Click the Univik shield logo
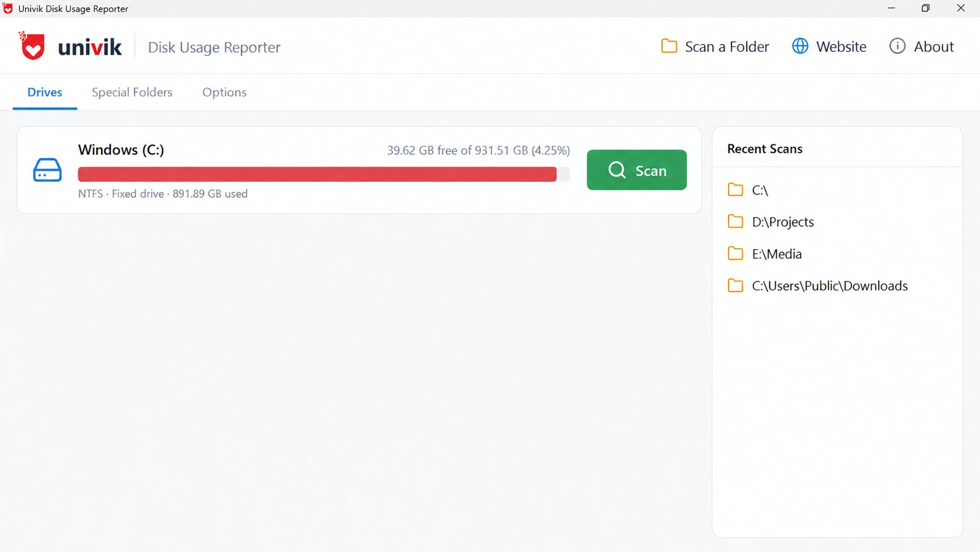980x552 pixels. click(x=32, y=46)
